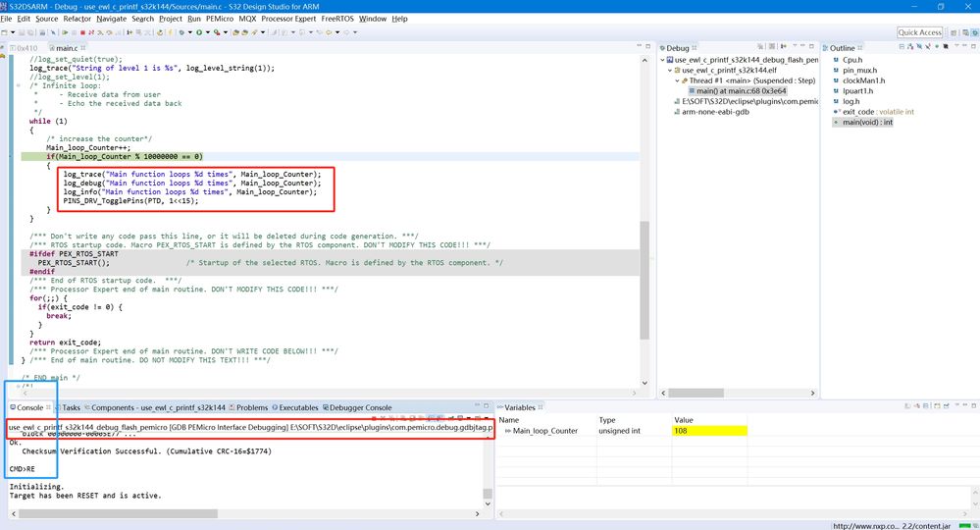The width and height of the screenshot is (980, 530).
Task: Collapse Thread #1 main node
Action: [677, 80]
